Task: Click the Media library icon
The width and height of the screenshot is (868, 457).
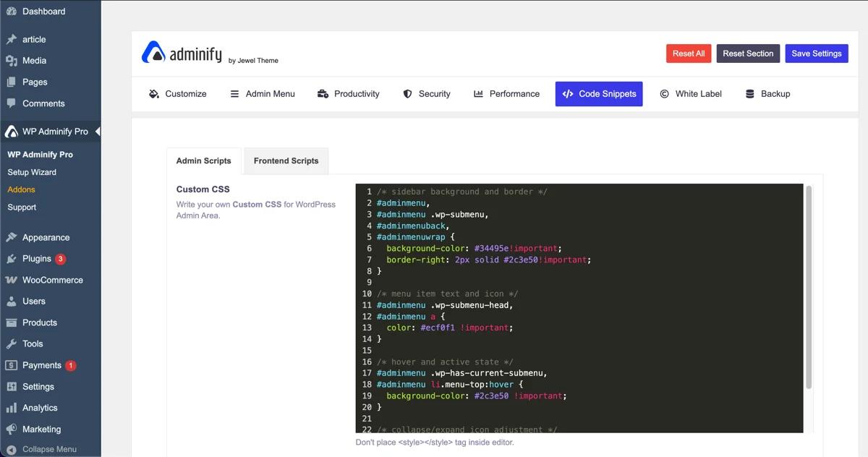Action: [11, 61]
